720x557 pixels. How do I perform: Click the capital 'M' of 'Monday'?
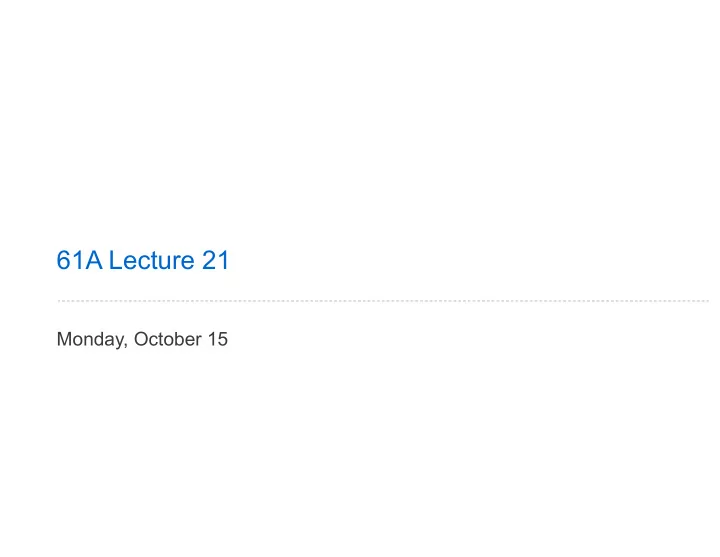tap(63, 339)
